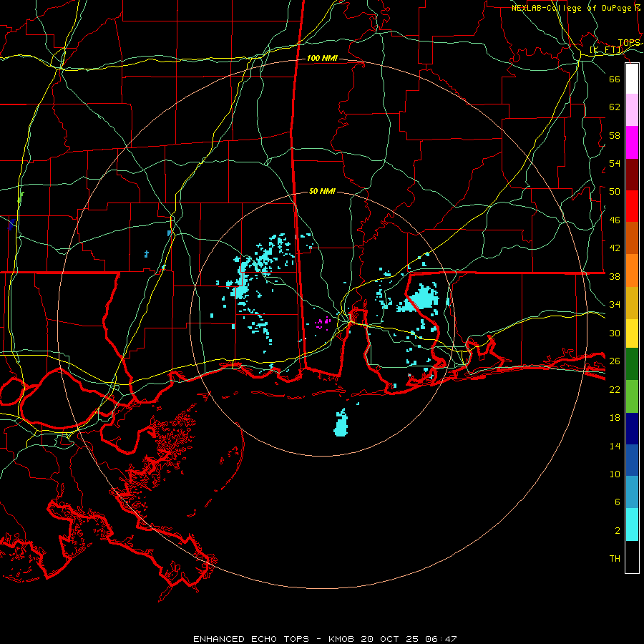Click the legend value "22"
Screen dimensions: 644x644
tap(615, 389)
